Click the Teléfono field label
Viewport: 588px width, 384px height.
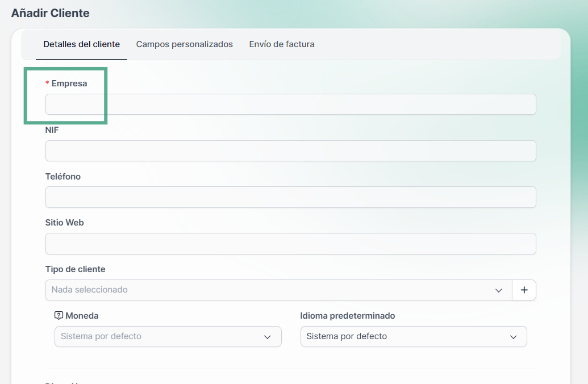tap(63, 177)
